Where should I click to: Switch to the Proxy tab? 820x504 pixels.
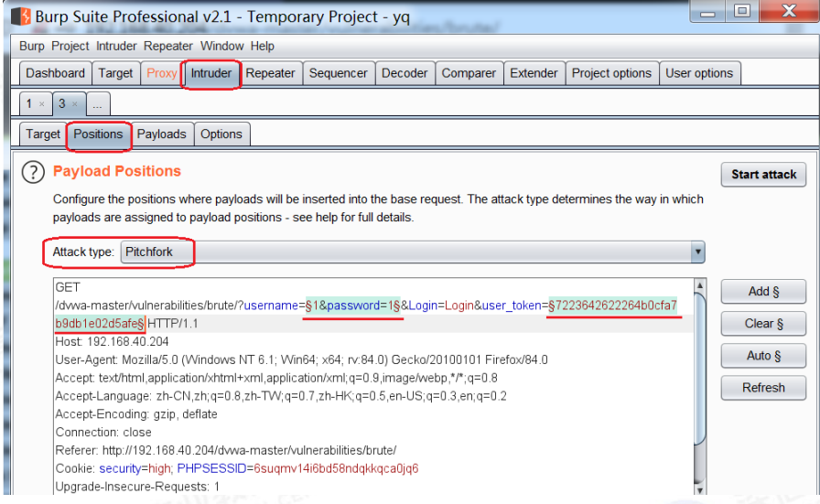162,73
